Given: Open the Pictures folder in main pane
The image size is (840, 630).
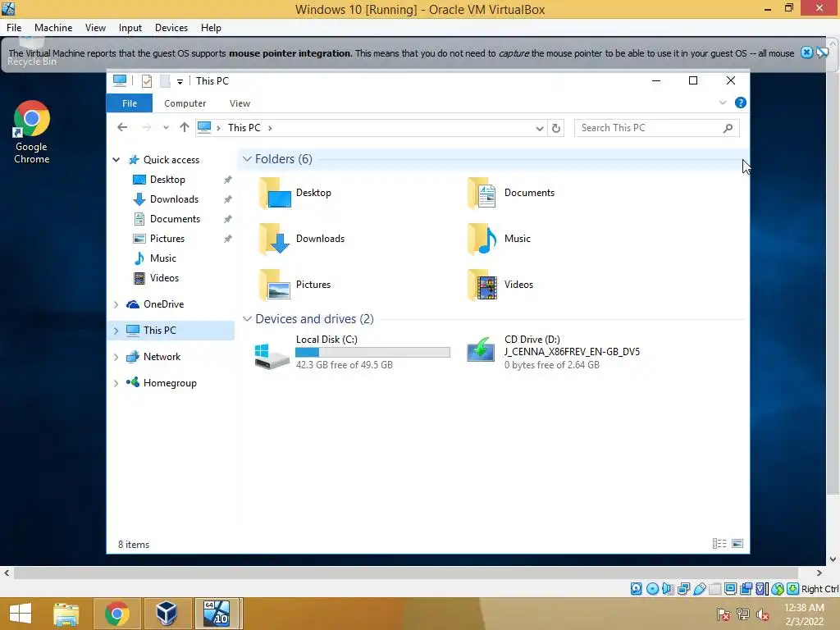Looking at the screenshot, I should coord(294,285).
